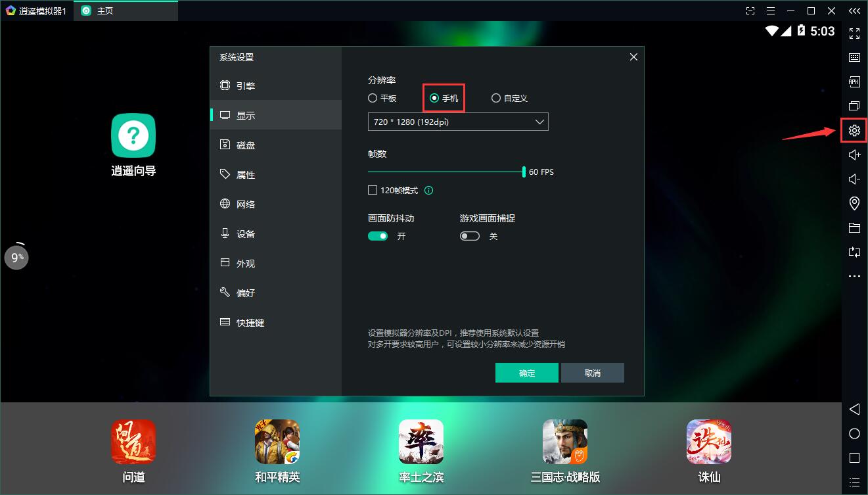Viewport: 868px width, 495px height.
Task: Launch the 问道 game icon
Action: coord(133,442)
